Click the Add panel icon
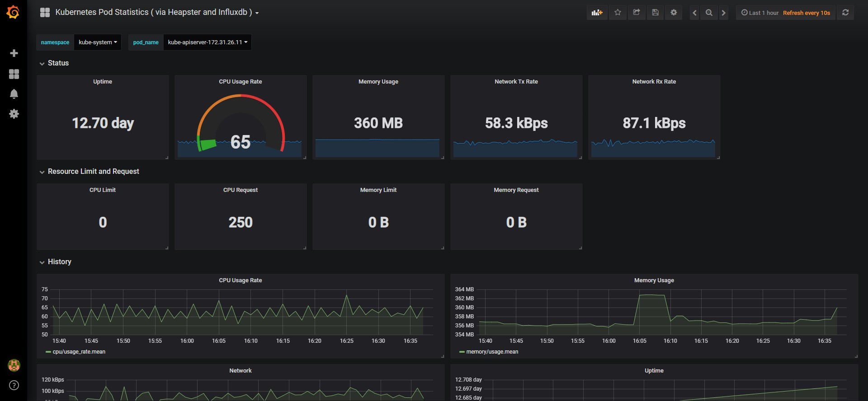 597,13
